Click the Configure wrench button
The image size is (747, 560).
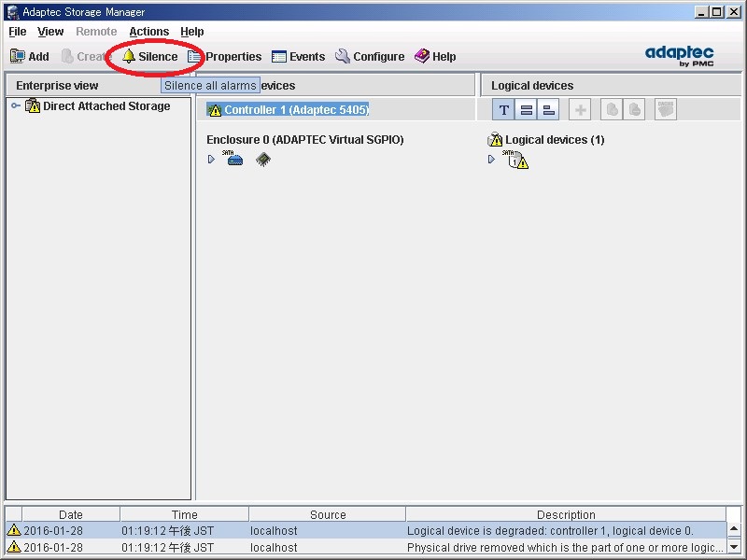click(x=370, y=57)
